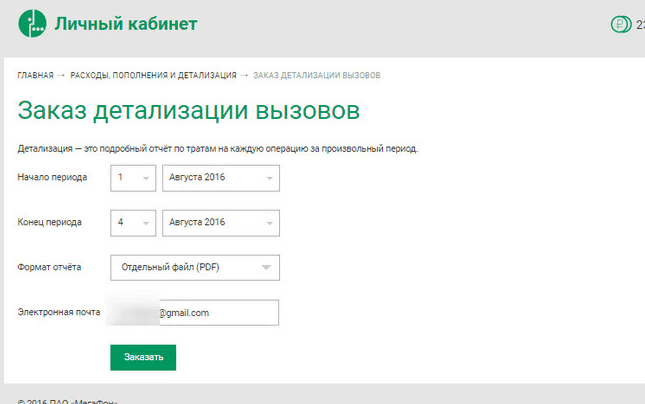Viewport: 645px width, 404px height.
Task: Click the green MegaFon logo icon
Action: pyautogui.click(x=33, y=24)
